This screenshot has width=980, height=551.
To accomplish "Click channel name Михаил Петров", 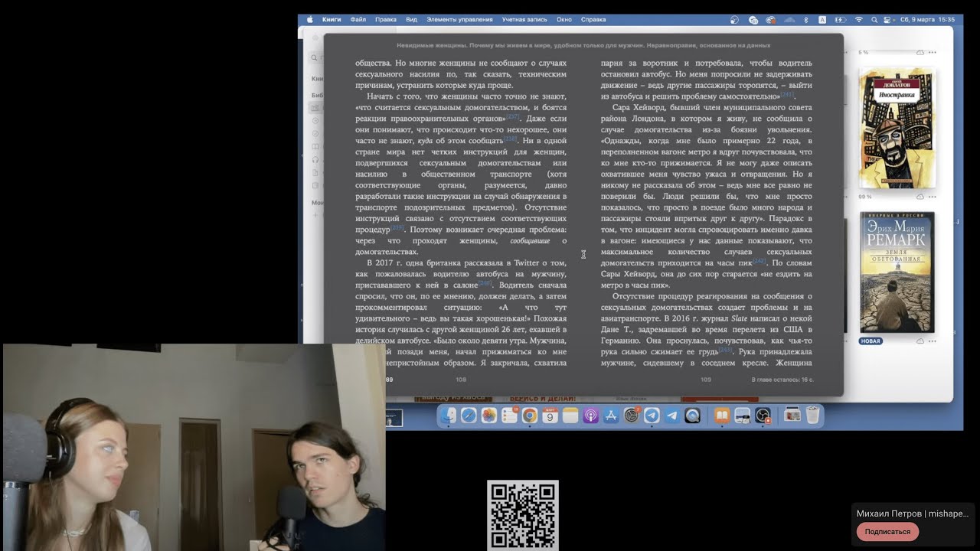I will coord(913,514).
